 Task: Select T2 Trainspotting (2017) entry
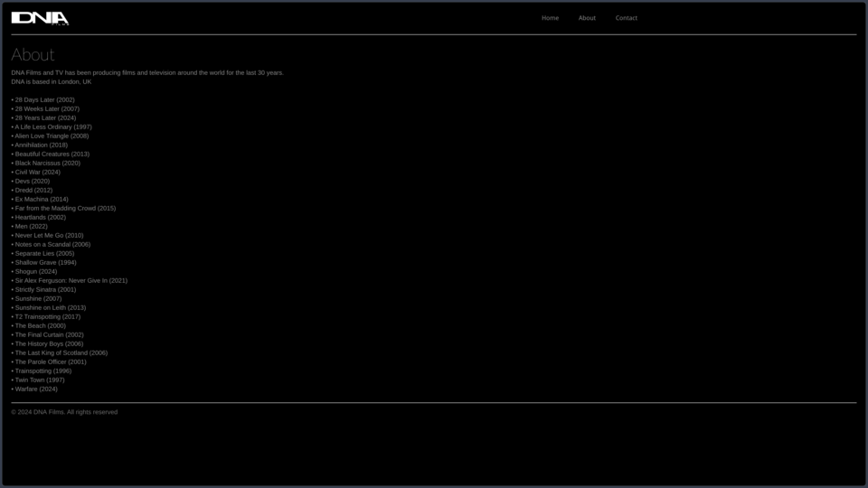point(46,316)
